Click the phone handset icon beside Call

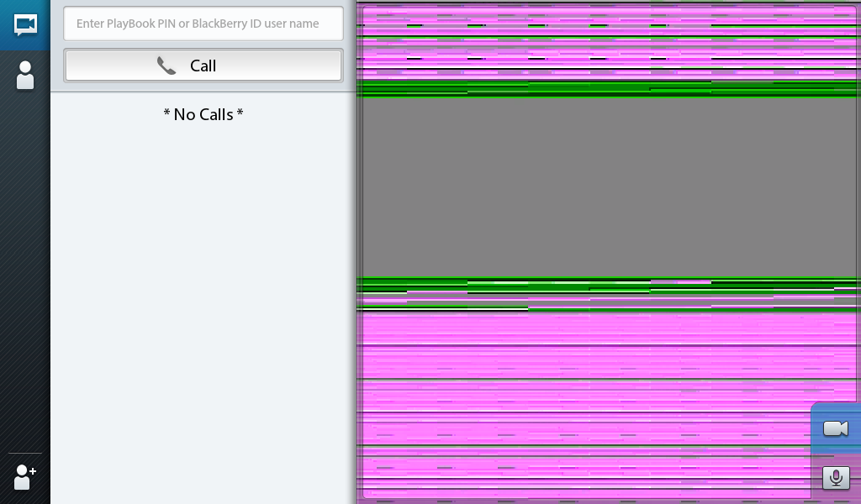point(166,66)
